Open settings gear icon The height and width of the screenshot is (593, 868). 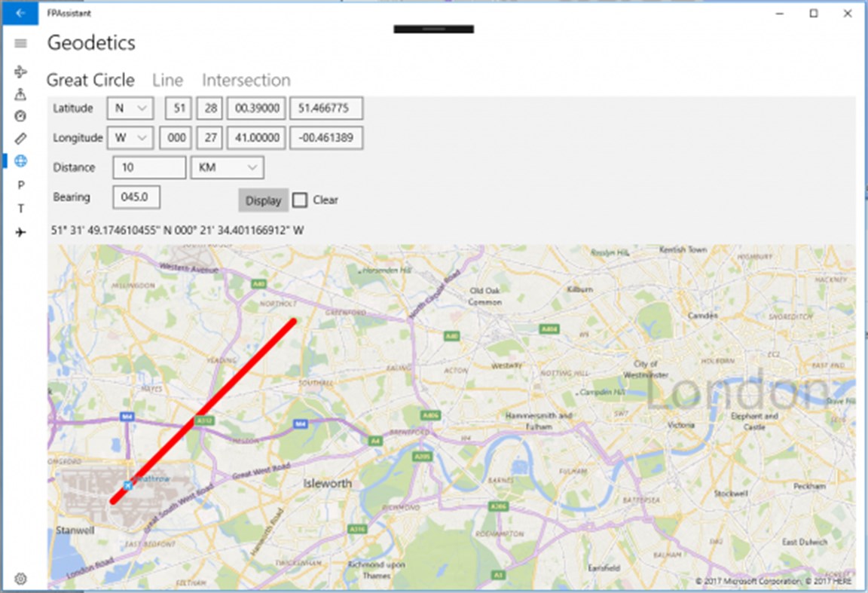pos(20,579)
